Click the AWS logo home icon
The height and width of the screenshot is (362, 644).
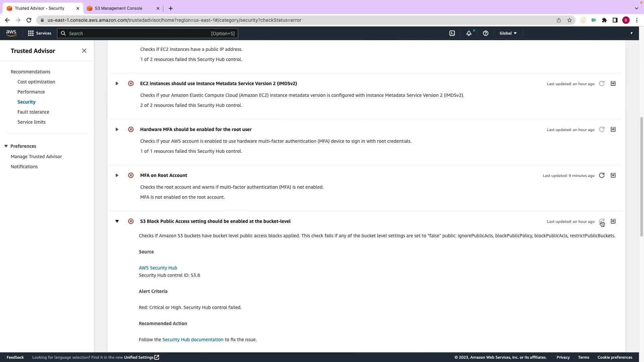[11, 33]
